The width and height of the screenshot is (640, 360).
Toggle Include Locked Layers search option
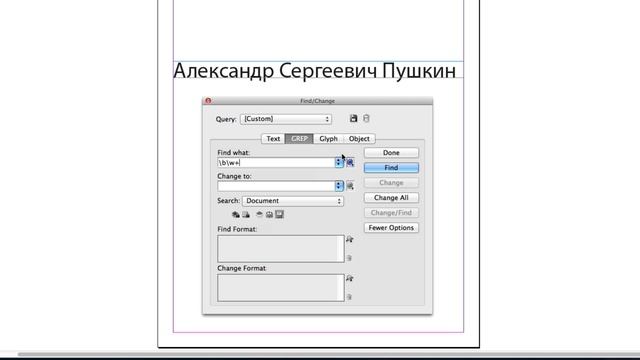pos(236,215)
